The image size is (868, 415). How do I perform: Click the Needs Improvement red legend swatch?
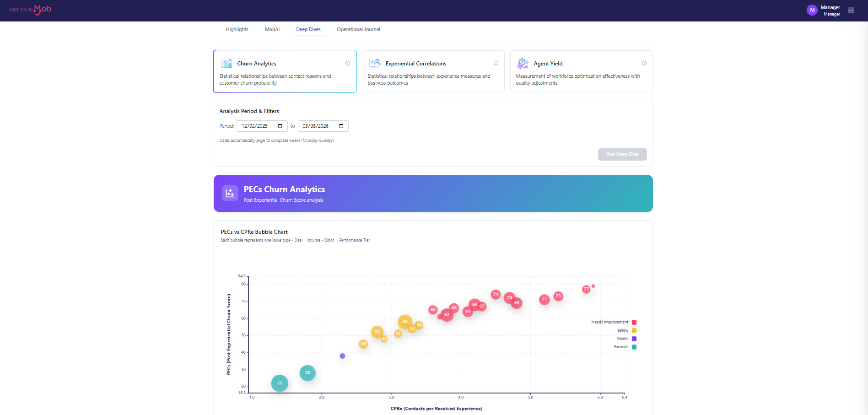point(634,322)
